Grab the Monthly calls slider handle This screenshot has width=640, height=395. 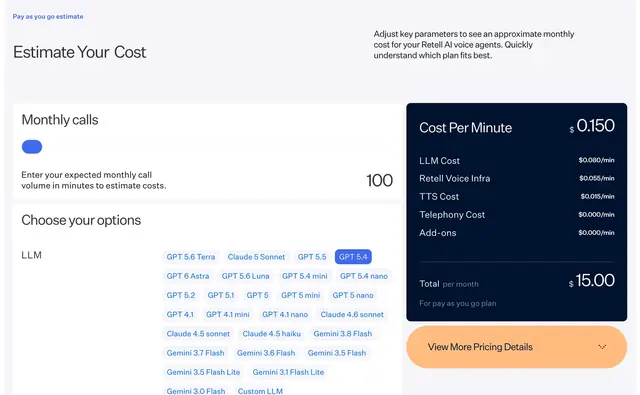(32, 147)
